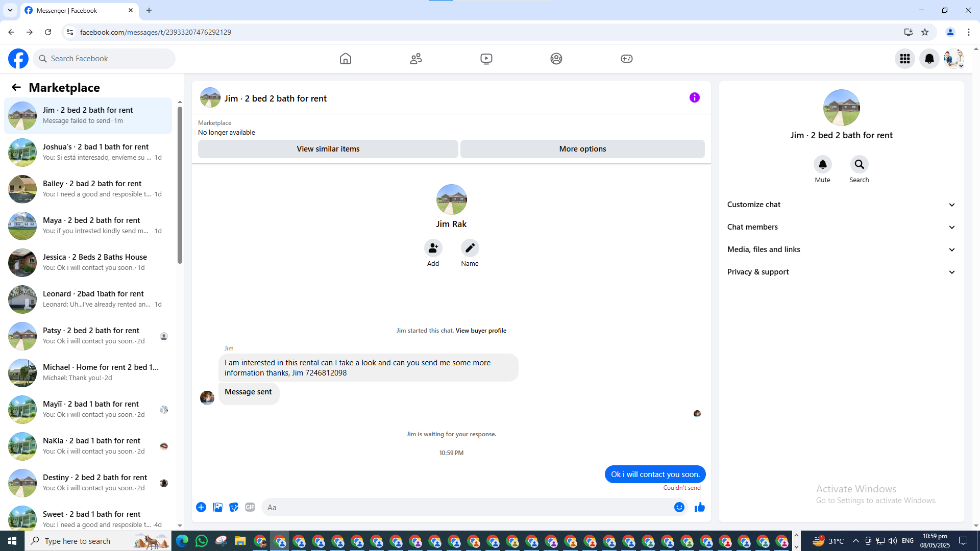The width and height of the screenshot is (980, 551).
Task: Open Jim 2 bed 2 bath conversation
Action: [x=88, y=116]
